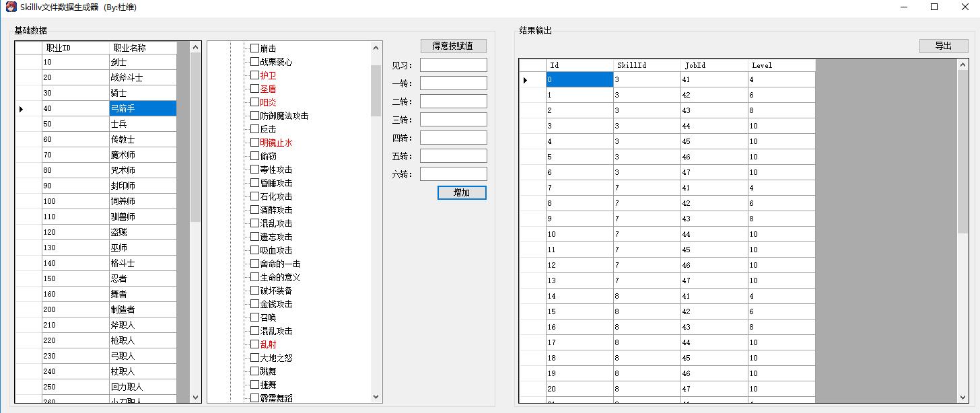Click the 增加 button
Image resolution: width=980 pixels, height=413 pixels.
[x=462, y=193]
